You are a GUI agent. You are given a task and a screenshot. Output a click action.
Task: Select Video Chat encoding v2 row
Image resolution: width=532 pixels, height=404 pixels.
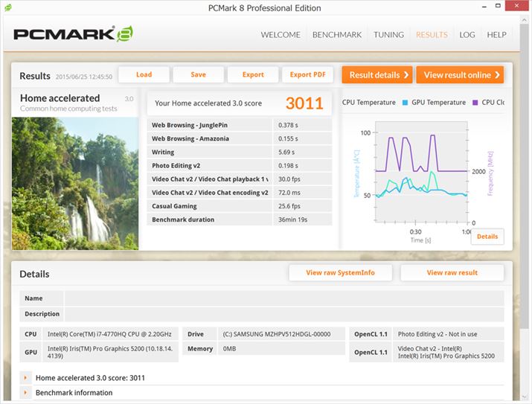(240, 193)
